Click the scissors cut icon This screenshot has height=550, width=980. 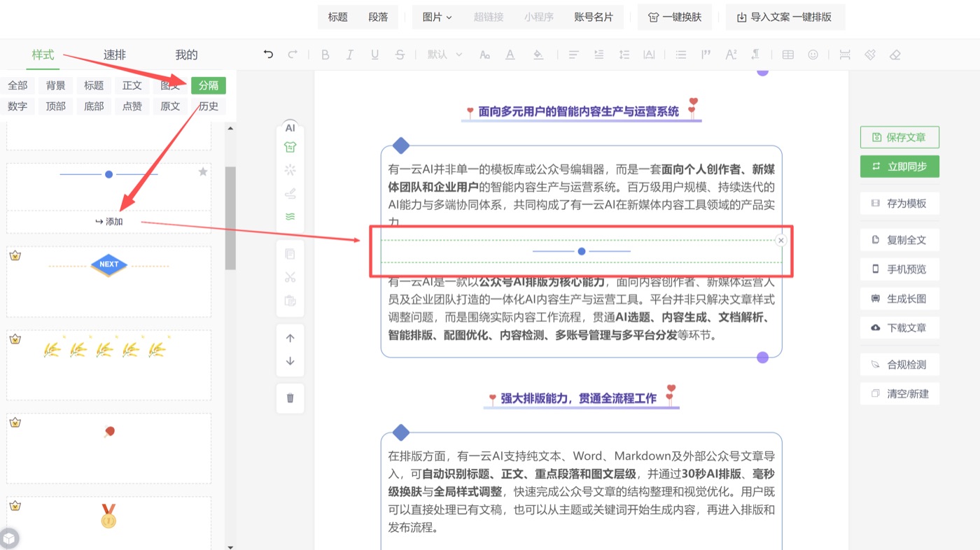tap(290, 277)
